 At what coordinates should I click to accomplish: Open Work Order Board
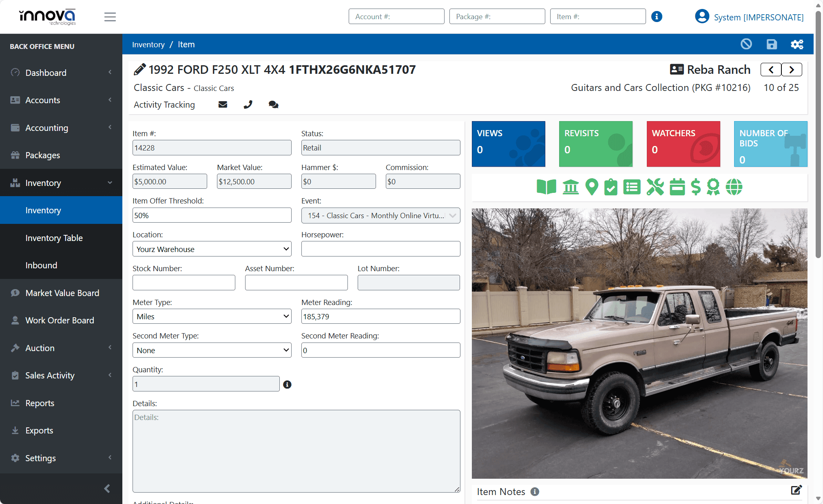pos(61,321)
